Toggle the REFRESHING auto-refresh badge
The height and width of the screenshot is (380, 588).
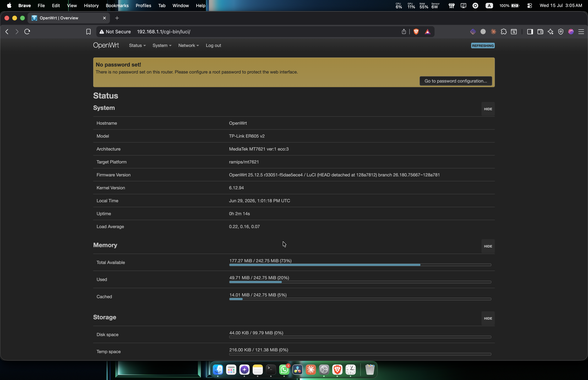click(483, 46)
